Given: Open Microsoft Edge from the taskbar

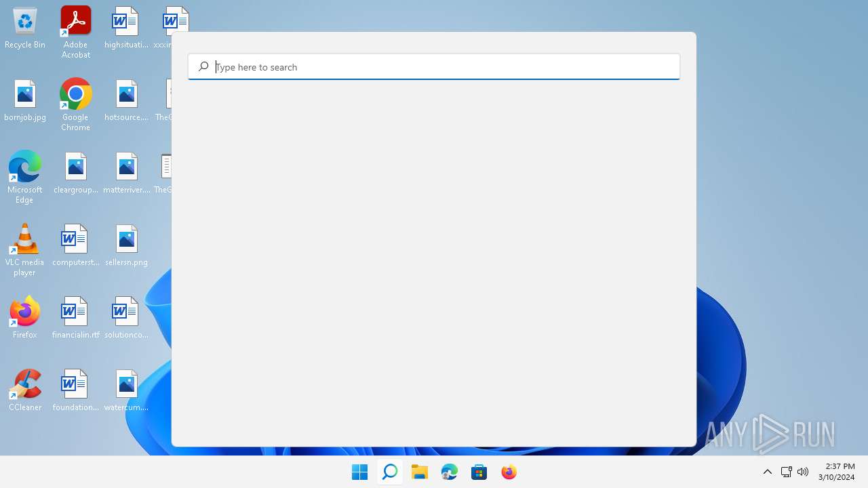Looking at the screenshot, I should pos(450,472).
